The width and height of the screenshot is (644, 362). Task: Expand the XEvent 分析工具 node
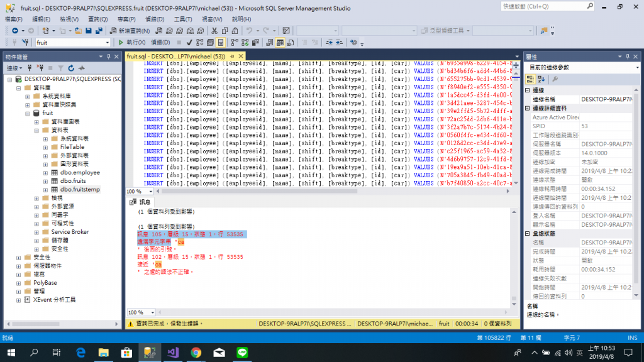point(18,300)
